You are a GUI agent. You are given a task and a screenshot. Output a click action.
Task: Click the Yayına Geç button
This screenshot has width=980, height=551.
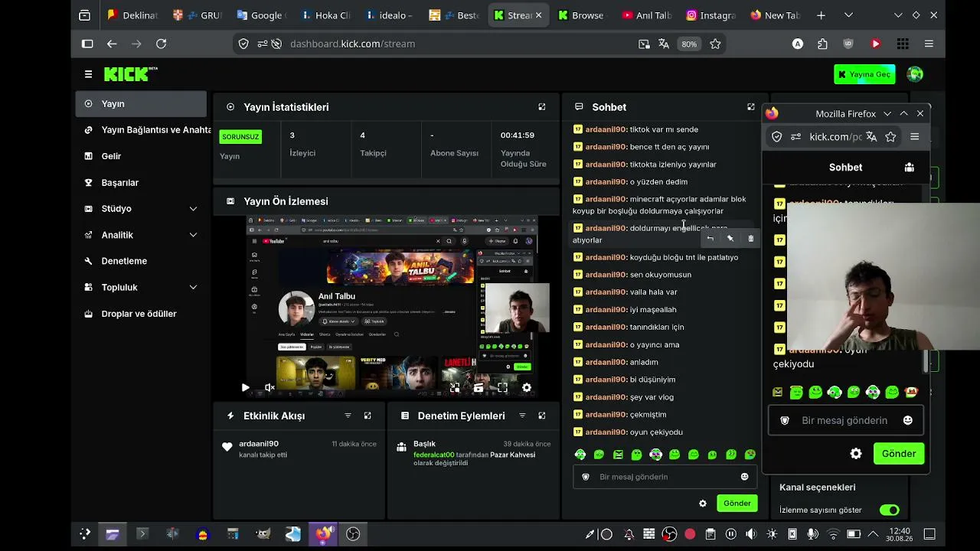[x=864, y=74]
